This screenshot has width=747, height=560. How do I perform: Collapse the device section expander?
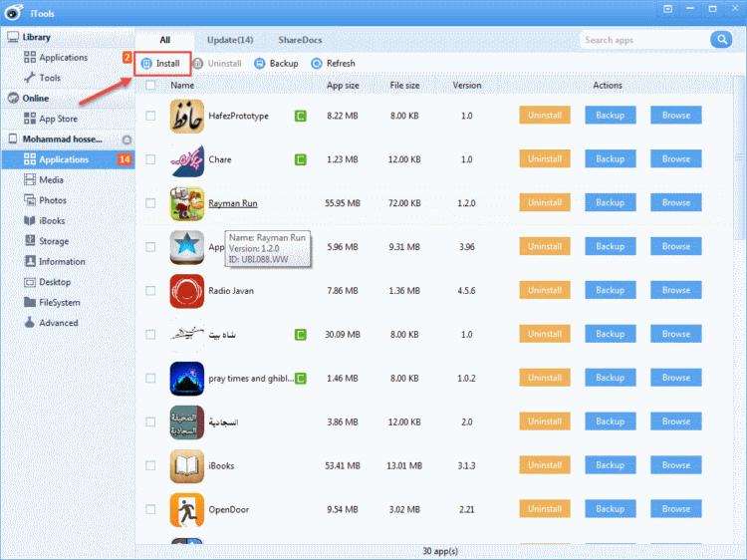pyautogui.click(x=126, y=140)
